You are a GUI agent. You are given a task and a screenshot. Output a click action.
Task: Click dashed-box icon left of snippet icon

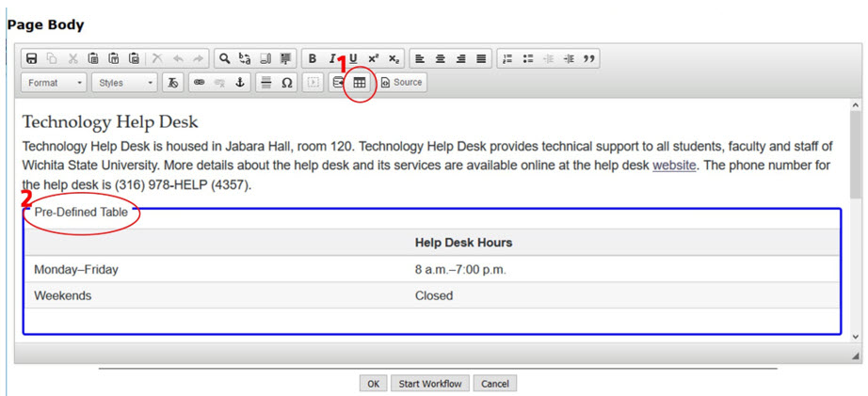point(313,83)
